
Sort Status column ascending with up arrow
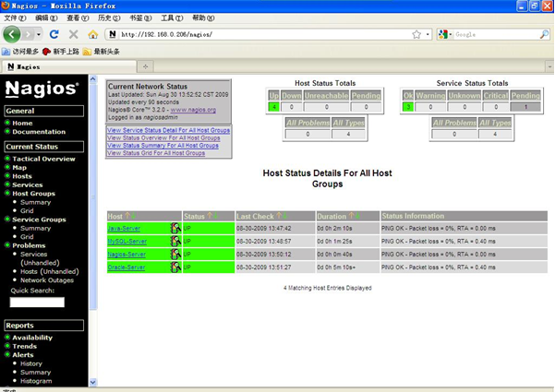pos(210,215)
